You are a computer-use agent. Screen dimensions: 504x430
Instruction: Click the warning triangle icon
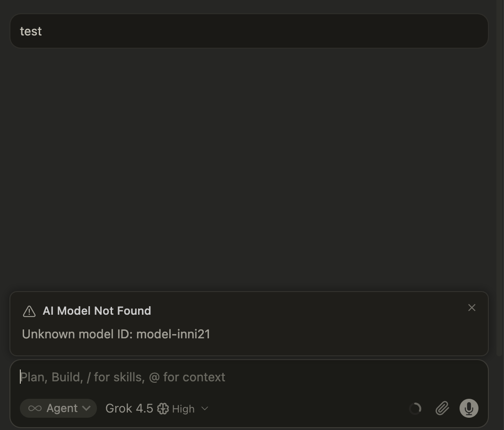click(x=29, y=311)
